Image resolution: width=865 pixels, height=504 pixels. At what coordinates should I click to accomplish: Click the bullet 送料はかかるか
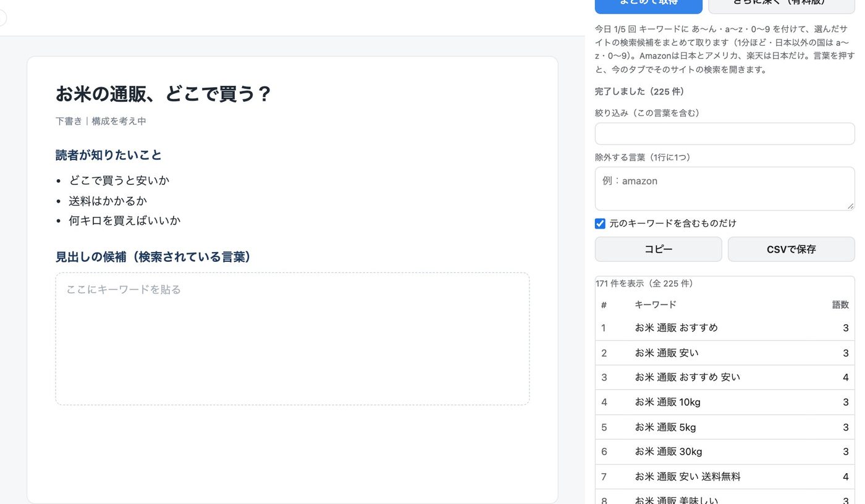[108, 201]
